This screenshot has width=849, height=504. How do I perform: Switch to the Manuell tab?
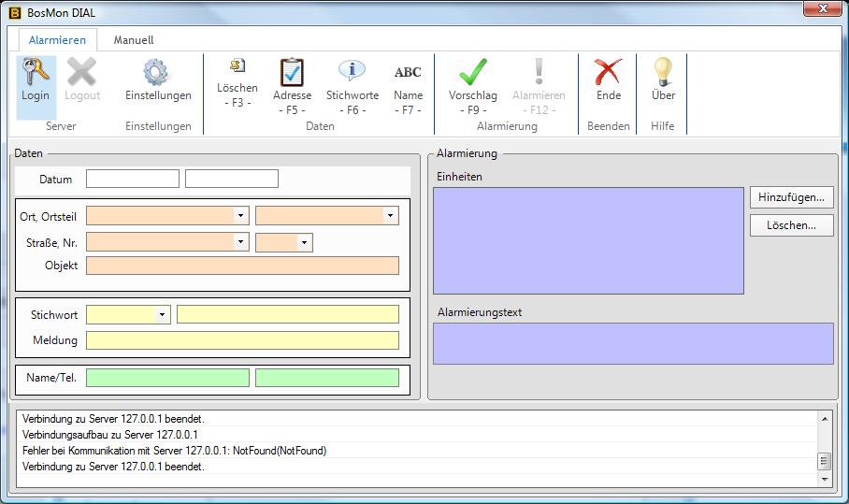coord(134,40)
